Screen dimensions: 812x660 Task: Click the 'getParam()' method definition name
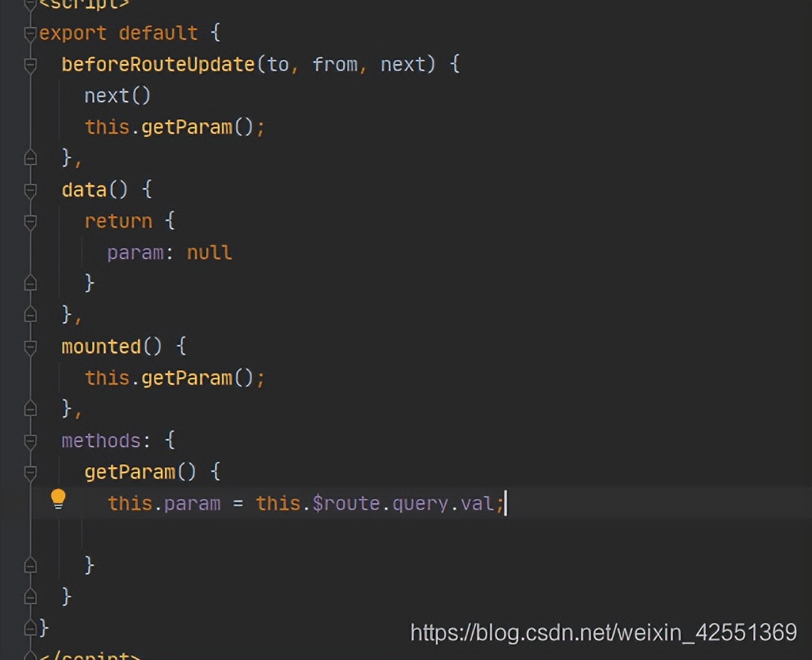tap(140, 473)
